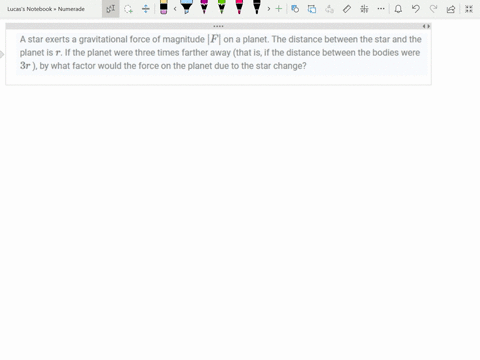This screenshot has width=480, height=360.
Task: Open the more options ellipsis menu
Action: pos(381,9)
